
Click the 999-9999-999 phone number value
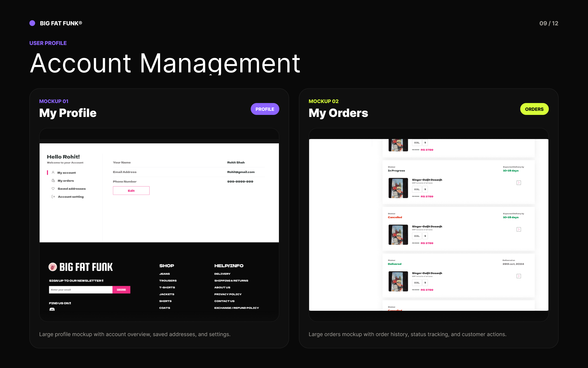point(240,182)
